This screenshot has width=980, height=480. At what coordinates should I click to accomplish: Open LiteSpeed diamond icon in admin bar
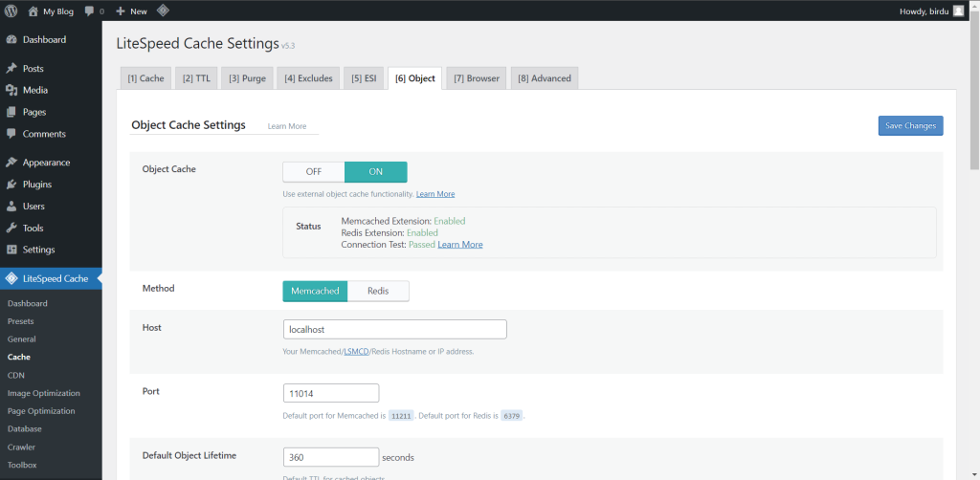[x=162, y=11]
